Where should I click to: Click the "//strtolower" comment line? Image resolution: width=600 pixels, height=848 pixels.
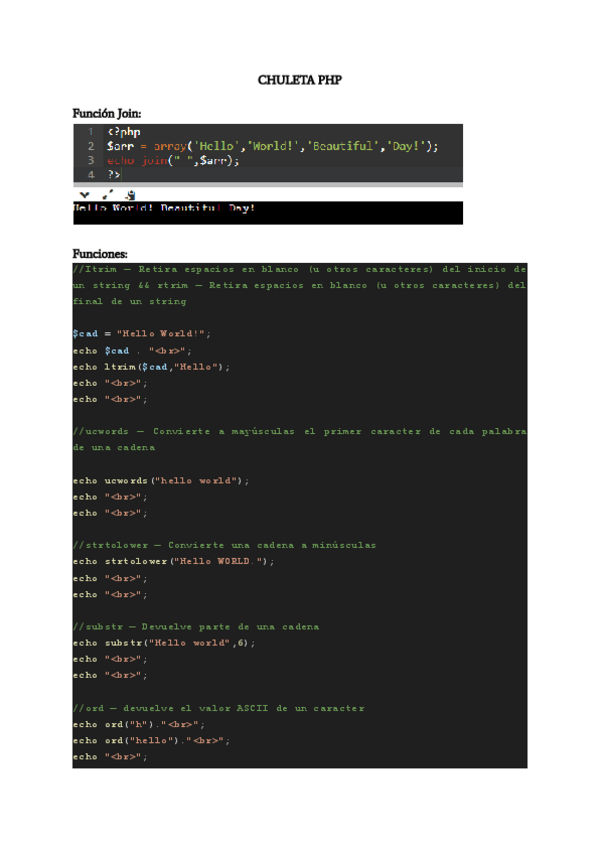pyautogui.click(x=225, y=545)
